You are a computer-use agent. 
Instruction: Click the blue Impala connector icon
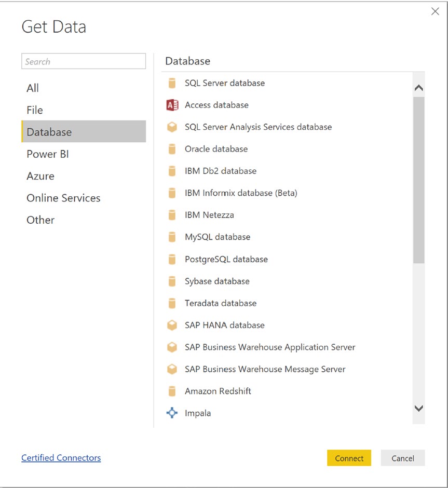[172, 413]
